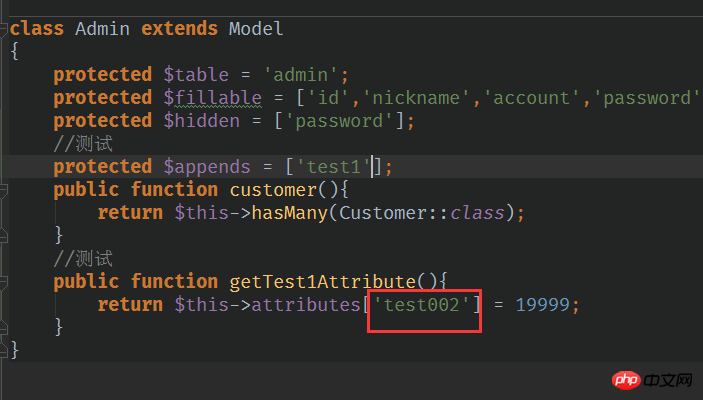Collapse the customer() function fold marker

click(x=4, y=189)
